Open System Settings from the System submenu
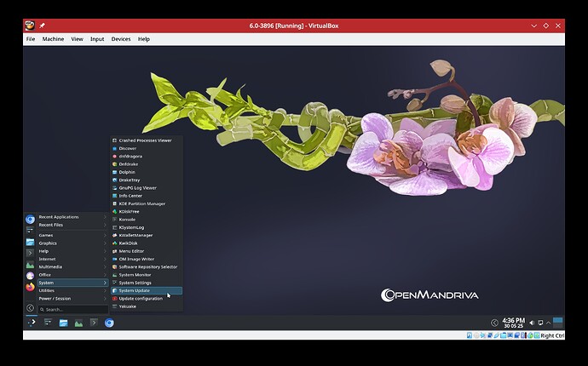The height and width of the screenshot is (366, 588). pos(147,283)
